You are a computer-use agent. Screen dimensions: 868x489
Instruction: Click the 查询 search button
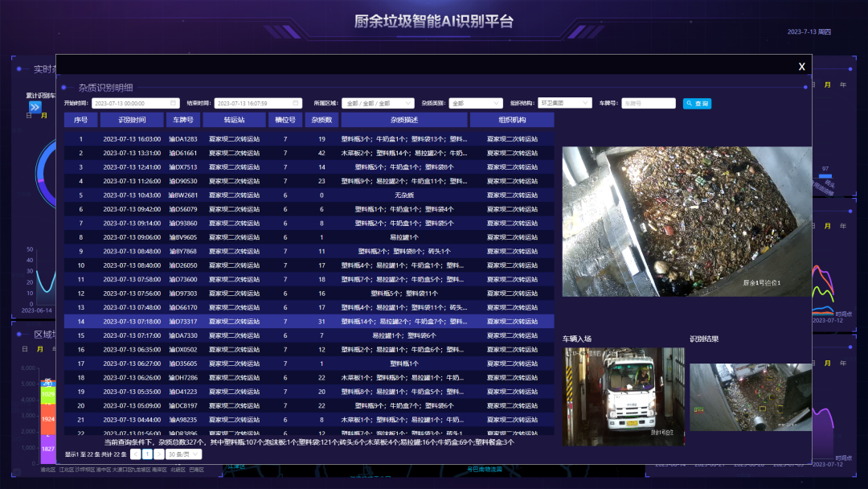coord(697,104)
